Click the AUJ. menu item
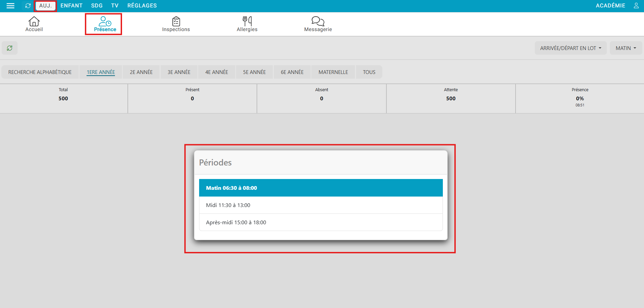Viewport: 644px width, 308px height. [x=45, y=6]
